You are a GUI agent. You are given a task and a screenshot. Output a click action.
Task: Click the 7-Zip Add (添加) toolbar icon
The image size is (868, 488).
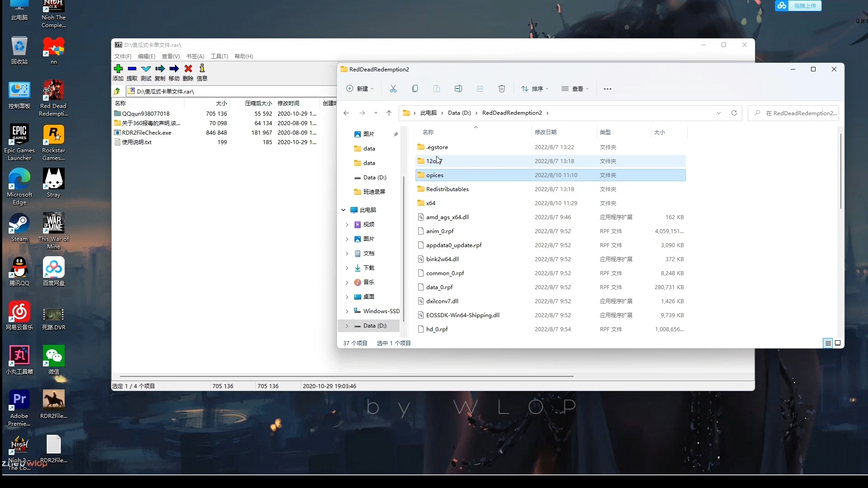(118, 69)
